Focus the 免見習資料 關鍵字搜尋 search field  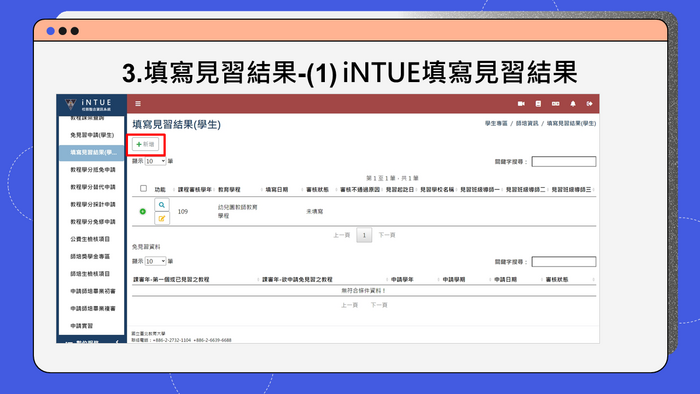coord(563,261)
